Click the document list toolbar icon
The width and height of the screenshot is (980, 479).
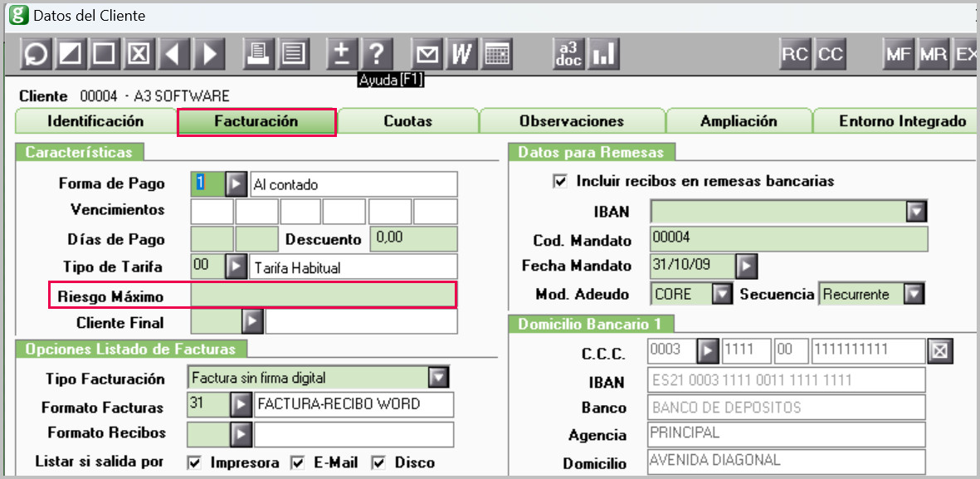292,55
